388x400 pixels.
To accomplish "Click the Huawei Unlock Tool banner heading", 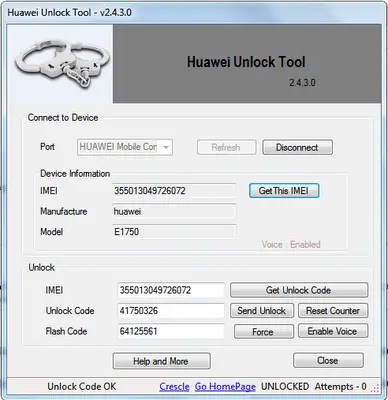I will point(246,62).
